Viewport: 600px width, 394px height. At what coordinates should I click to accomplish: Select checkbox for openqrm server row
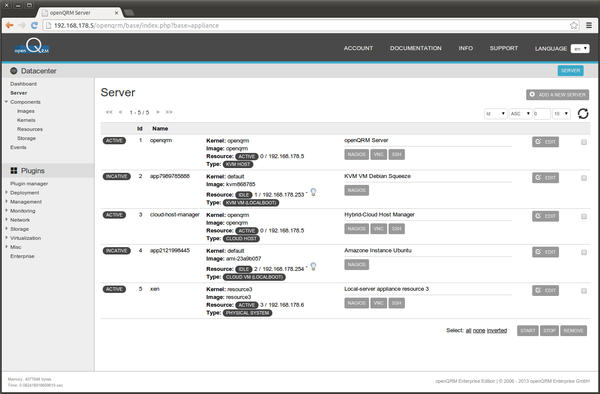(584, 142)
